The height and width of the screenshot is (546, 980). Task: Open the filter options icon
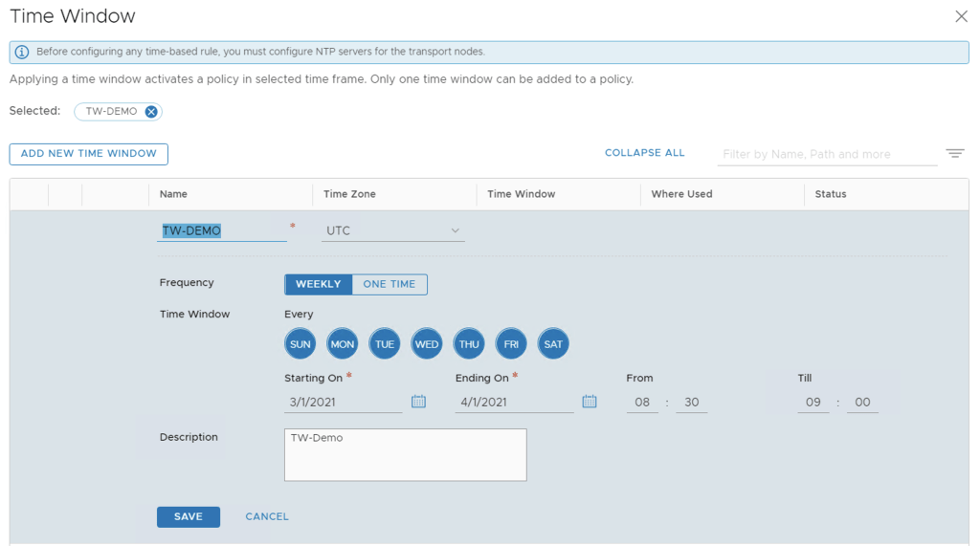coord(954,154)
